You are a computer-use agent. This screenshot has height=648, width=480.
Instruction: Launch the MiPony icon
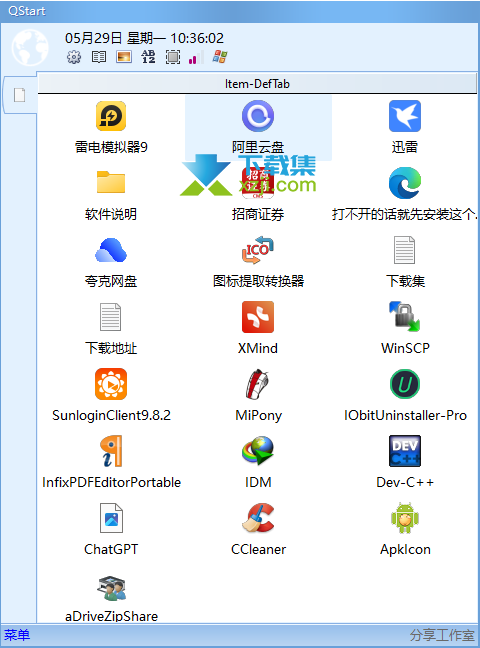pos(258,384)
